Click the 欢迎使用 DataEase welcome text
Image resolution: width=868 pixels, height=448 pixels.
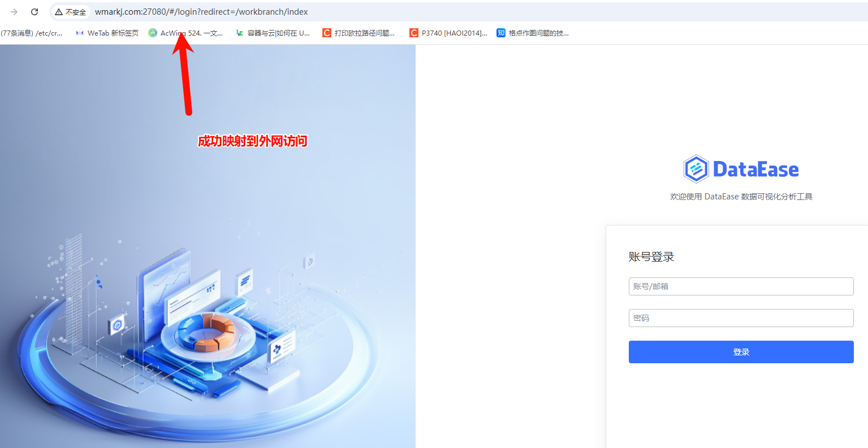pos(741,197)
